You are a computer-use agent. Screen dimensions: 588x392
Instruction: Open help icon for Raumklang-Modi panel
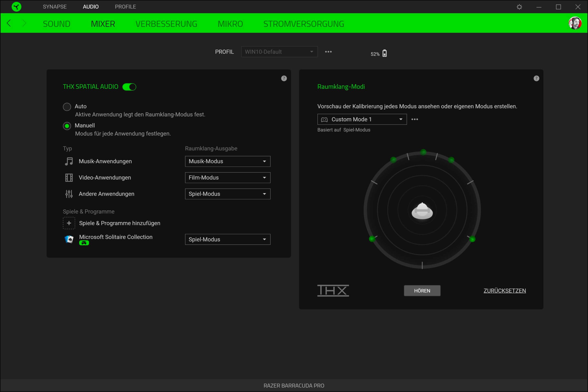(x=536, y=79)
